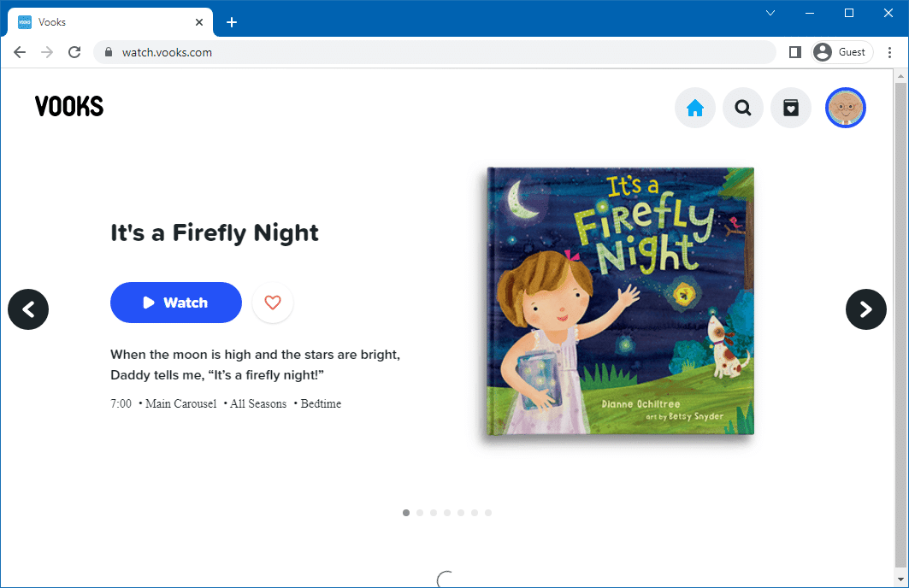This screenshot has height=588, width=909.
Task: Open the Vooks home icon
Action: [x=695, y=108]
